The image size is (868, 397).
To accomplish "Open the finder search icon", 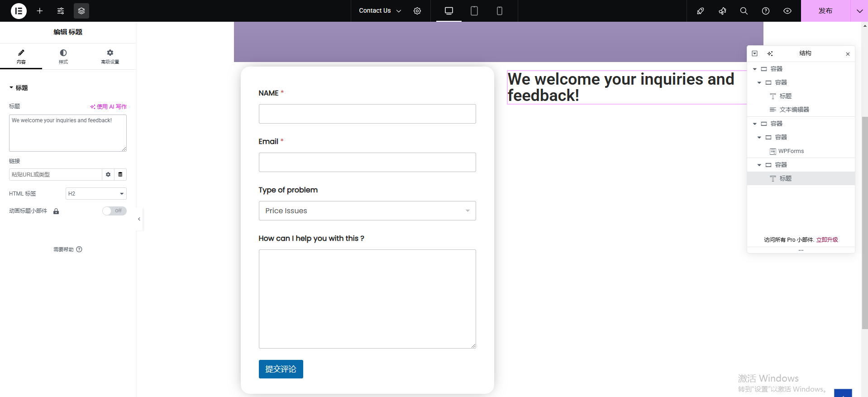I will (744, 11).
